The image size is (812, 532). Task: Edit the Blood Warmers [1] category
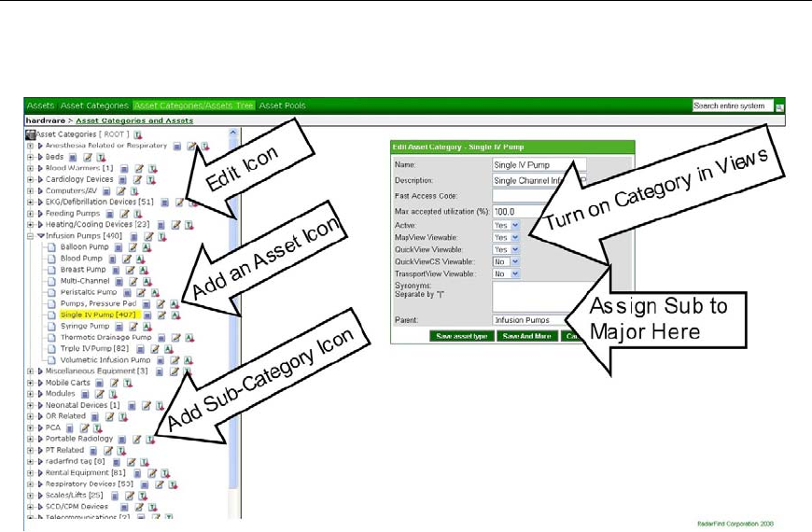point(139,168)
